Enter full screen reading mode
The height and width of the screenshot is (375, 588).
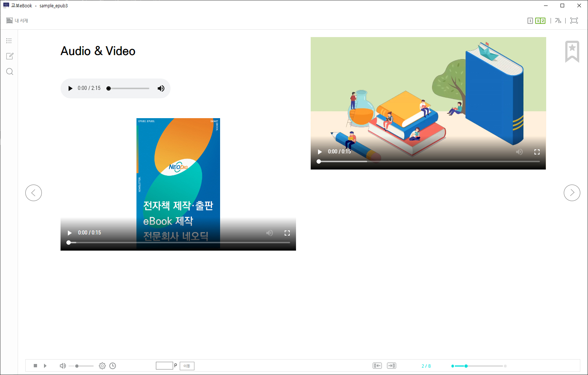(x=574, y=21)
